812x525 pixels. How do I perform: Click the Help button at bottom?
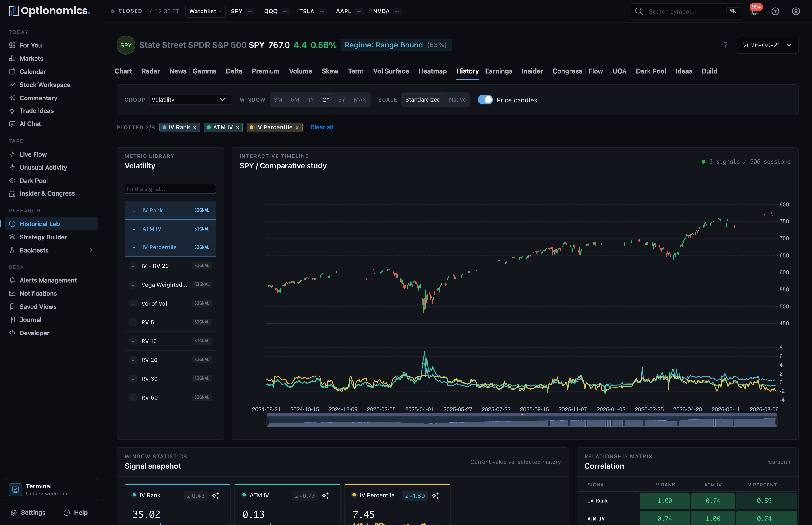76,512
